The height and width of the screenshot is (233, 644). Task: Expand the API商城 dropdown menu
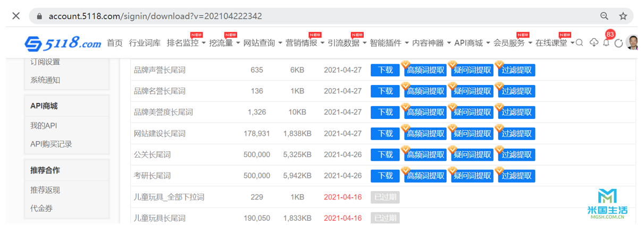pyautogui.click(x=472, y=43)
